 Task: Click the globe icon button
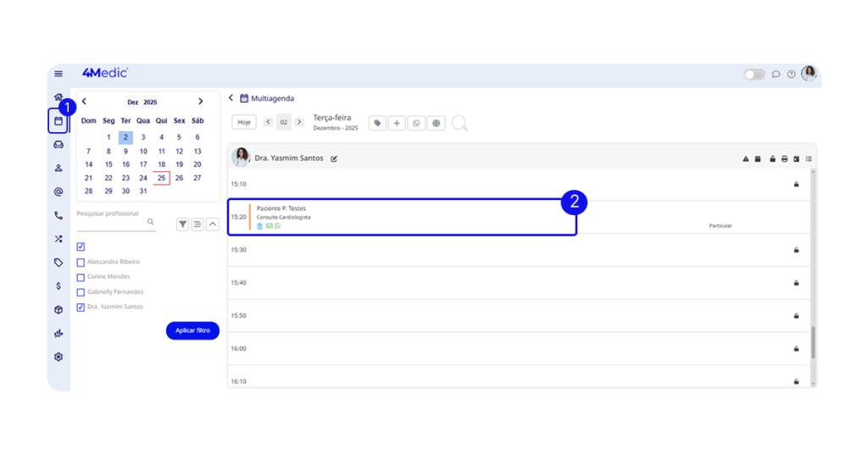point(436,123)
